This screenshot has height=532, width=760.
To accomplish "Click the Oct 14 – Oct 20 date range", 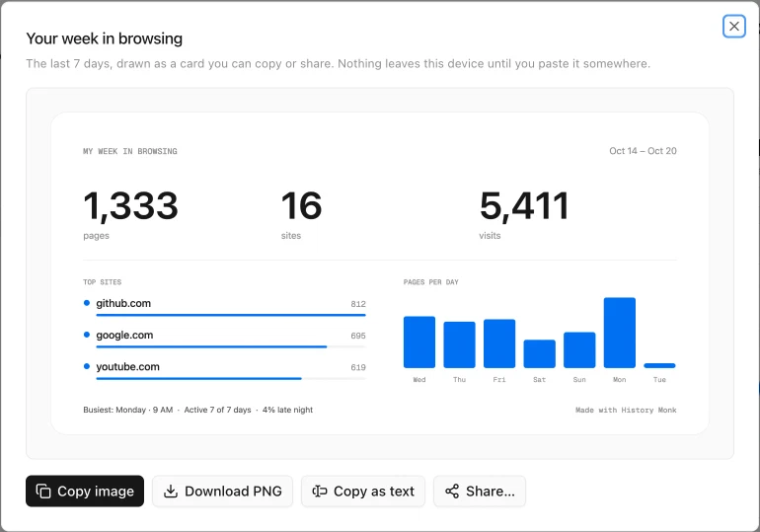I will pyautogui.click(x=643, y=151).
